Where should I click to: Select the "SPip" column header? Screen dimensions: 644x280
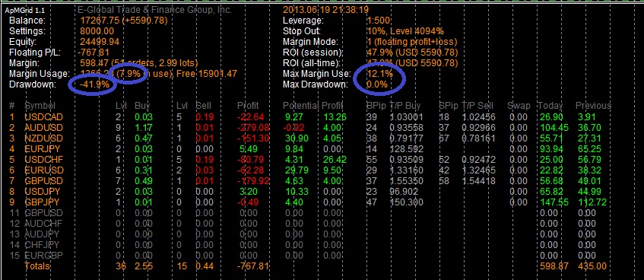pyautogui.click(x=449, y=106)
